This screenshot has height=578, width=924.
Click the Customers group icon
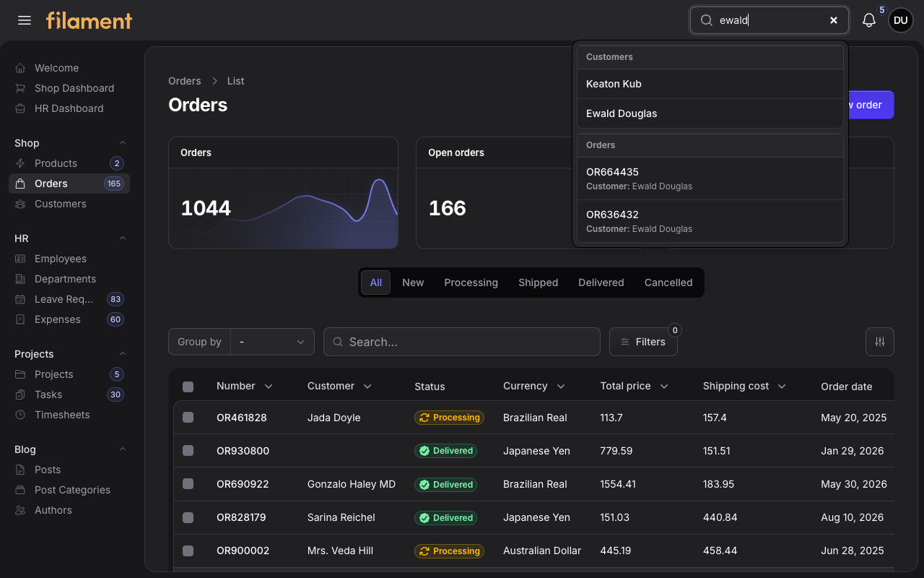click(20, 204)
